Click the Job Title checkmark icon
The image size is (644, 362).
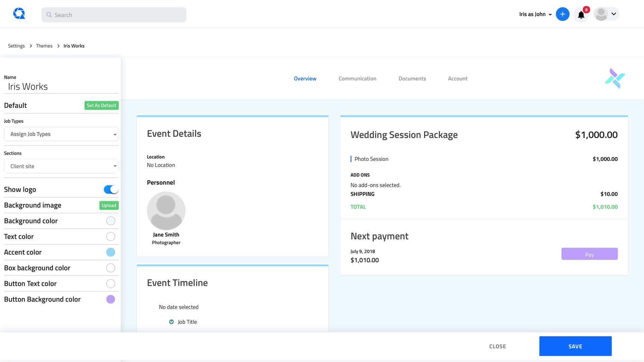pos(171,322)
